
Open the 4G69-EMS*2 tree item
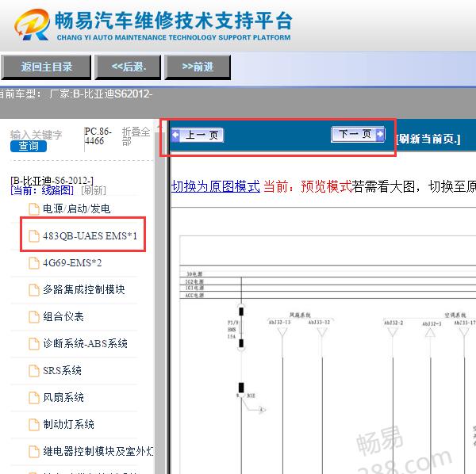click(x=72, y=262)
